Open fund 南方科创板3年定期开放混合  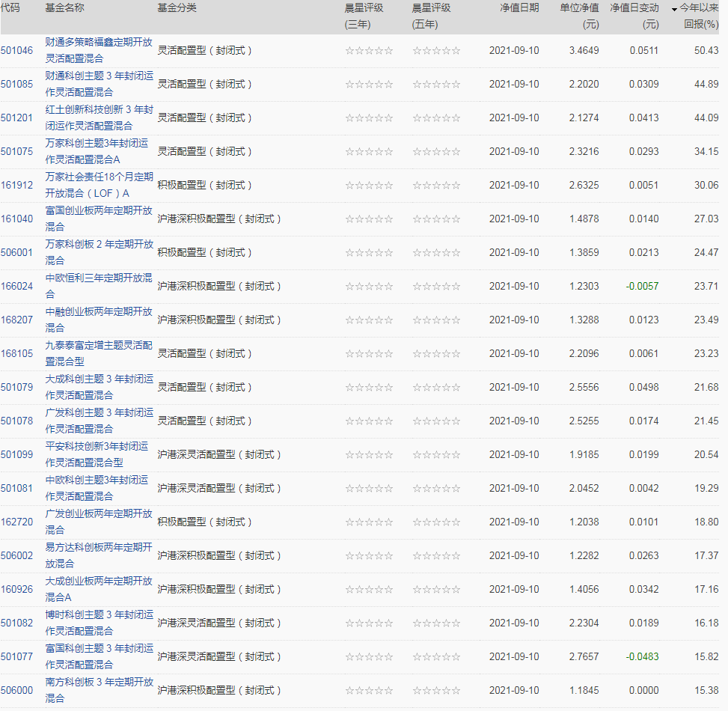99,690
